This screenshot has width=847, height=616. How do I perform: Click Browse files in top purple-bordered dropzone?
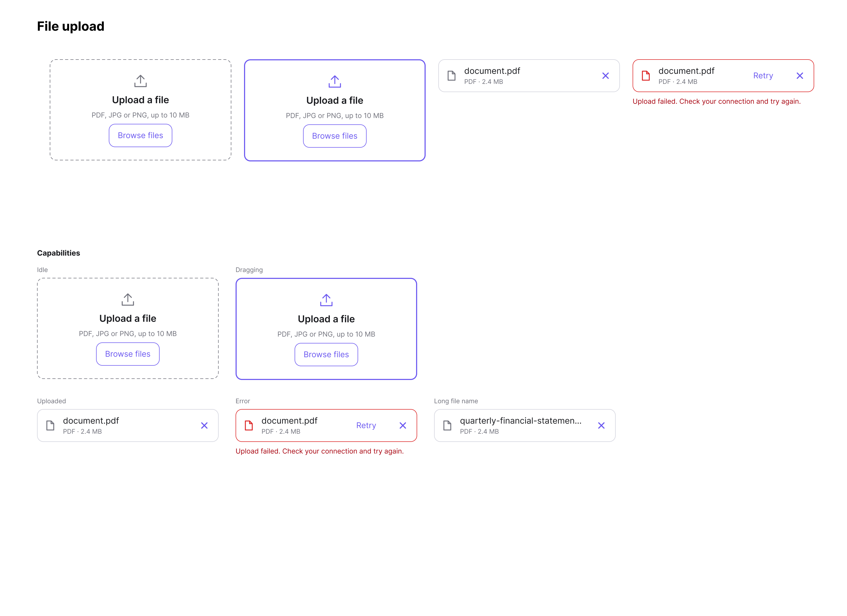(x=335, y=136)
